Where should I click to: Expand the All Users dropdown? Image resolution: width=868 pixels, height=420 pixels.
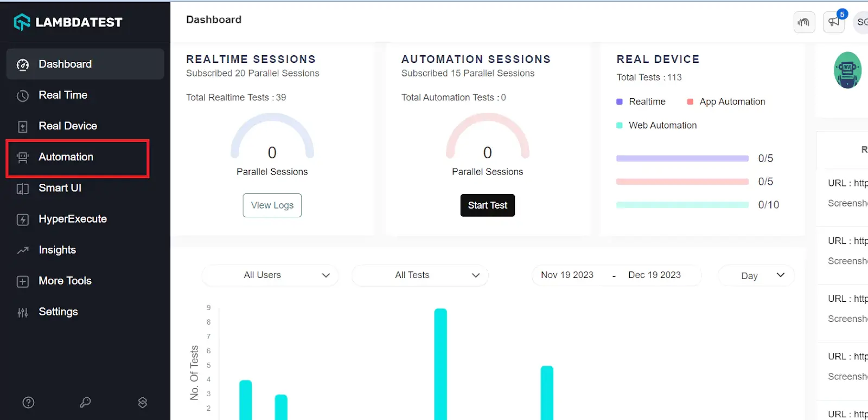click(270, 275)
